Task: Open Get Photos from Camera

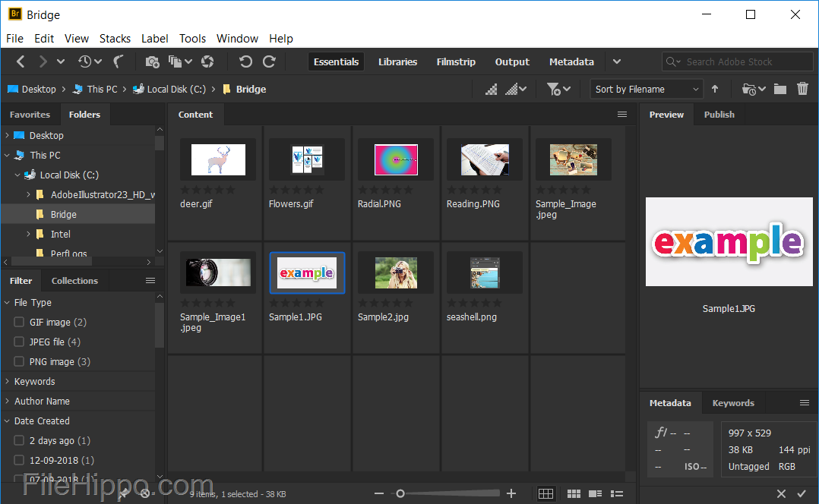Action: pos(152,61)
